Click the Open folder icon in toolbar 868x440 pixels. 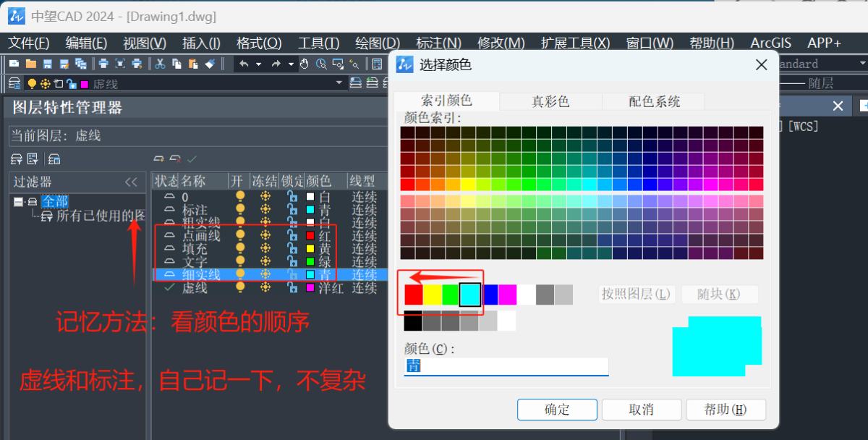(30, 64)
